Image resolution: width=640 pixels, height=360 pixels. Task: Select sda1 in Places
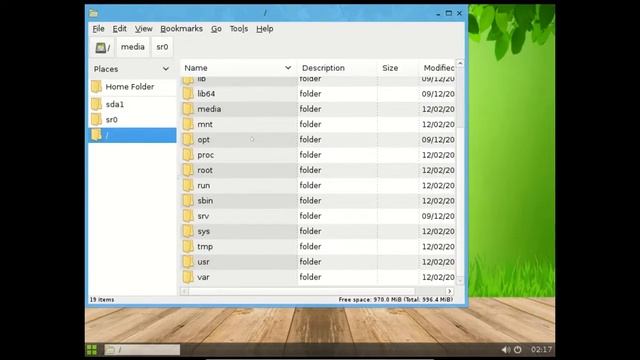132,104
